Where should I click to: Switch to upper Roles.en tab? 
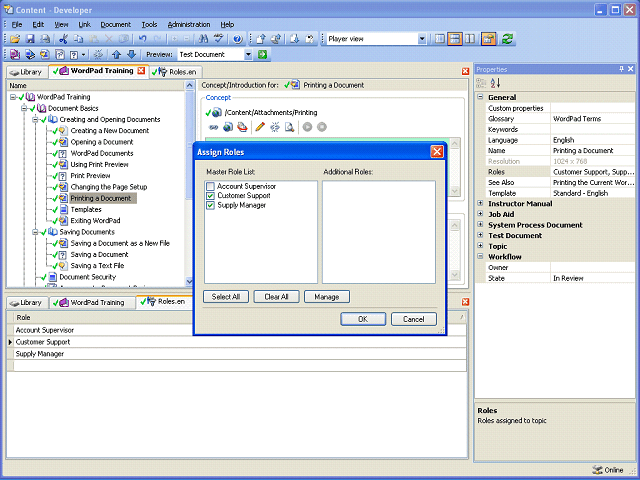pyautogui.click(x=174, y=72)
